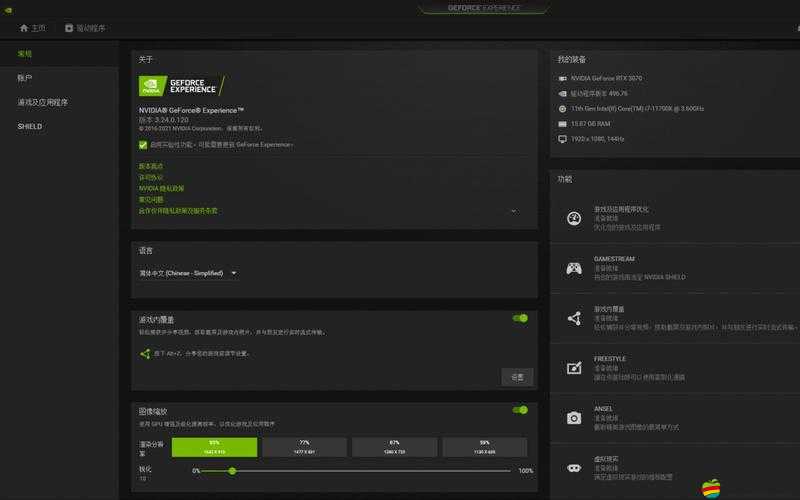Select the Account (账户) sidebar item
This screenshot has height=500, width=800.
[25, 78]
